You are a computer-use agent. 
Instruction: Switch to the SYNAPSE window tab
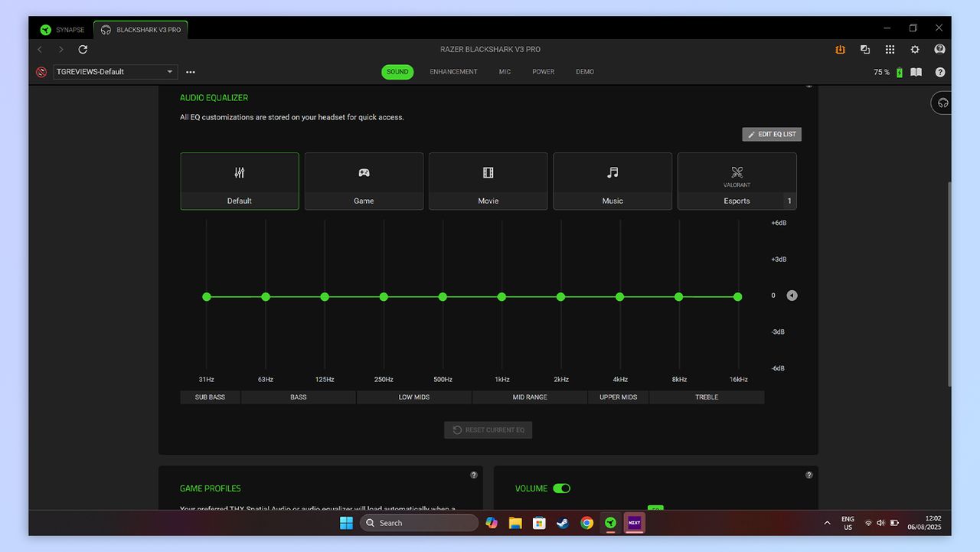(x=62, y=30)
